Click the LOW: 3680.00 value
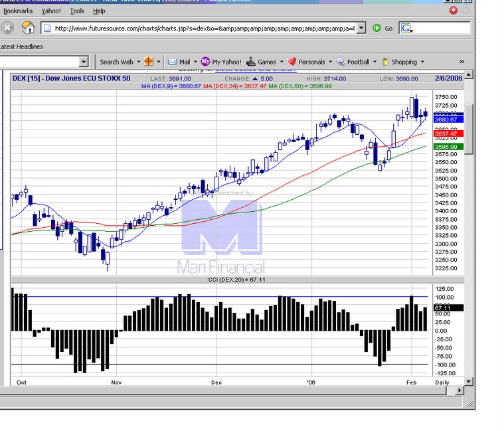This screenshot has height=431, width=504. (x=398, y=79)
